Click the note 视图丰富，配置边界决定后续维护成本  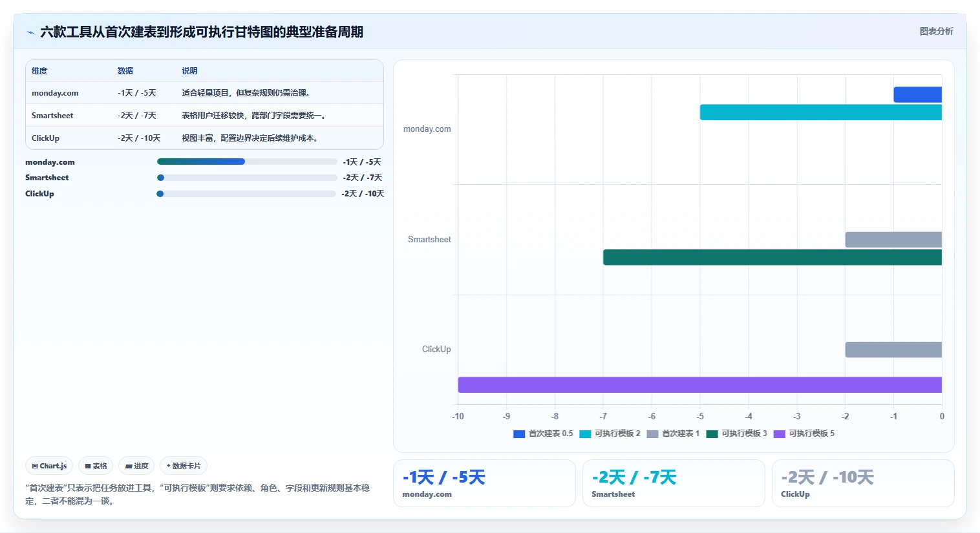251,138
